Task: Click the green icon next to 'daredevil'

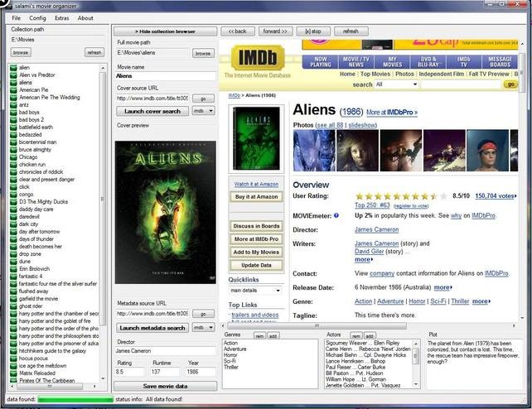Action: point(13,217)
